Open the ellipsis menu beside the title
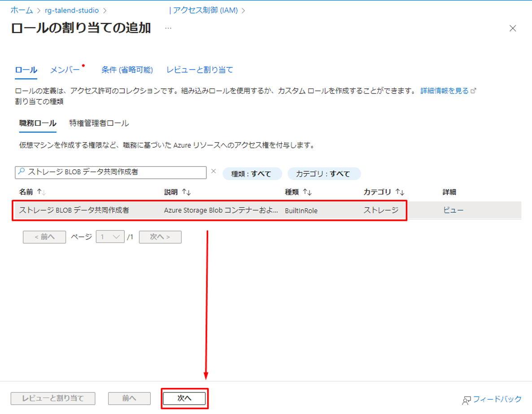Image resolution: width=532 pixels, height=414 pixels. click(x=168, y=28)
